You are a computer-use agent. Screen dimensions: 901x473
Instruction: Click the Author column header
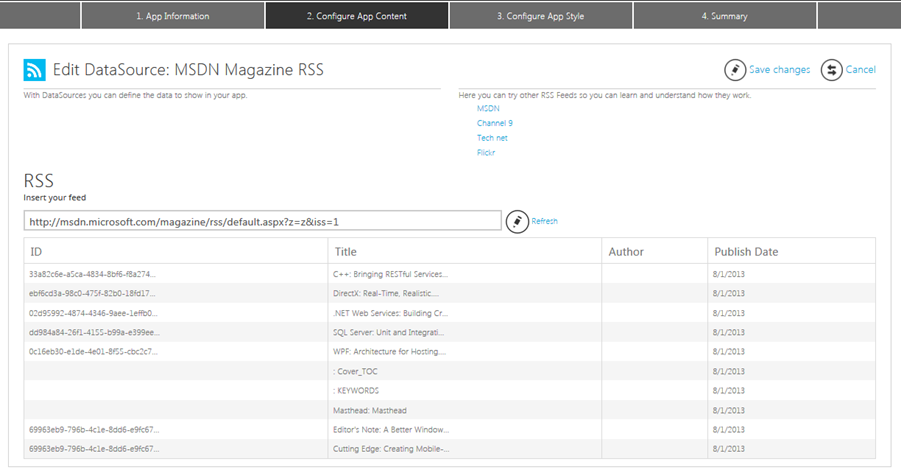click(x=654, y=252)
